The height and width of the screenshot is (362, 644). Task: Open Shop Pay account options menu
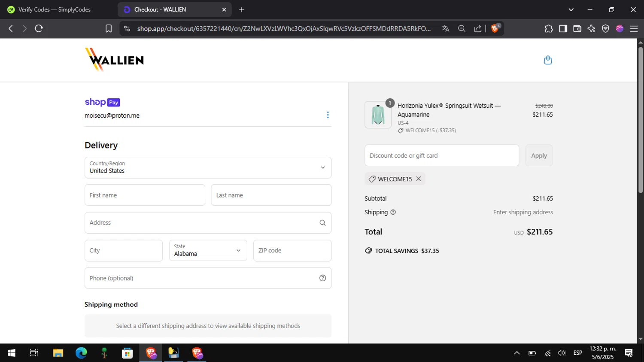pyautogui.click(x=328, y=115)
